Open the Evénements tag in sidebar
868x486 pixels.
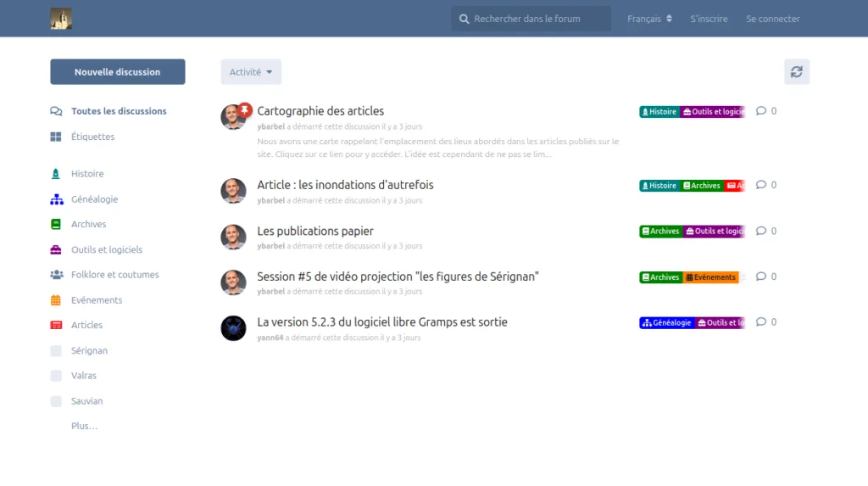[96, 300]
